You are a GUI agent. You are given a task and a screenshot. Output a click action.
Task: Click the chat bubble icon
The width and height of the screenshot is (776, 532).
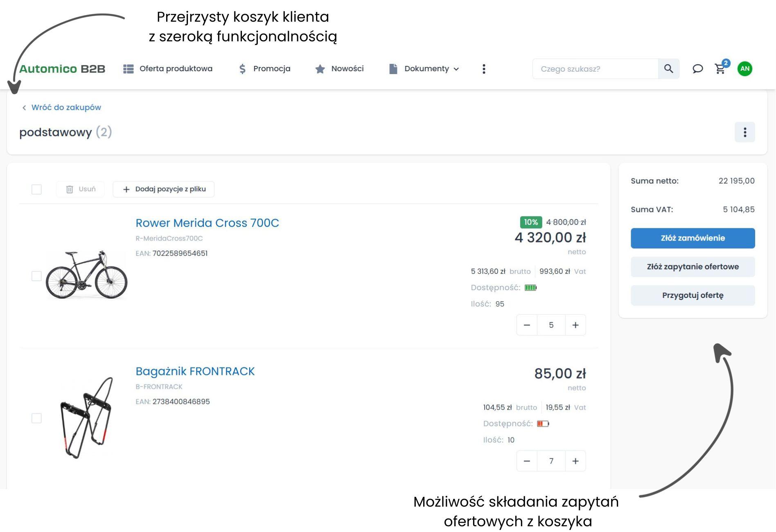[697, 69]
